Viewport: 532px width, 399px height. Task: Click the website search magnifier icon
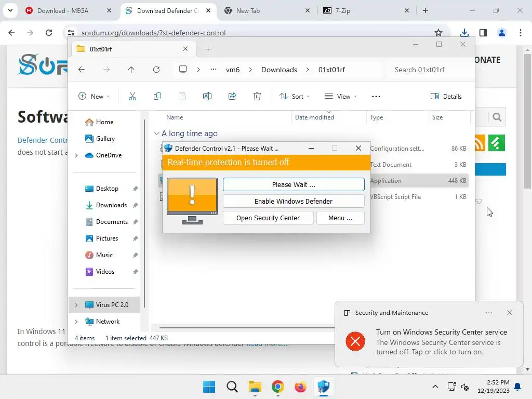pos(497,117)
